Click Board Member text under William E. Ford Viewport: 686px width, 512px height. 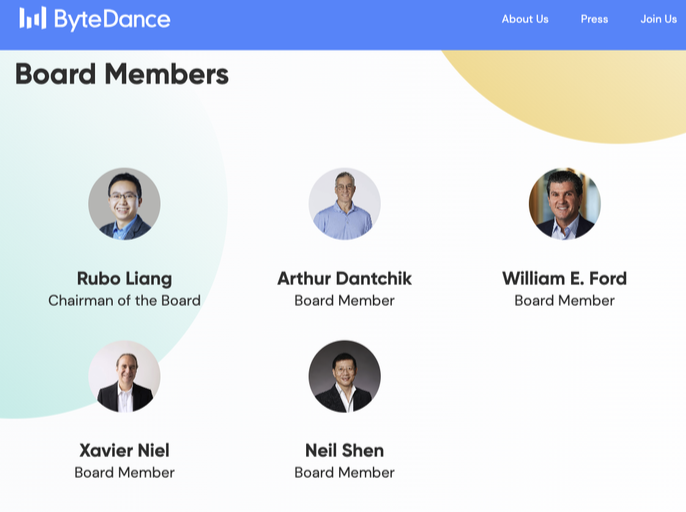click(564, 301)
